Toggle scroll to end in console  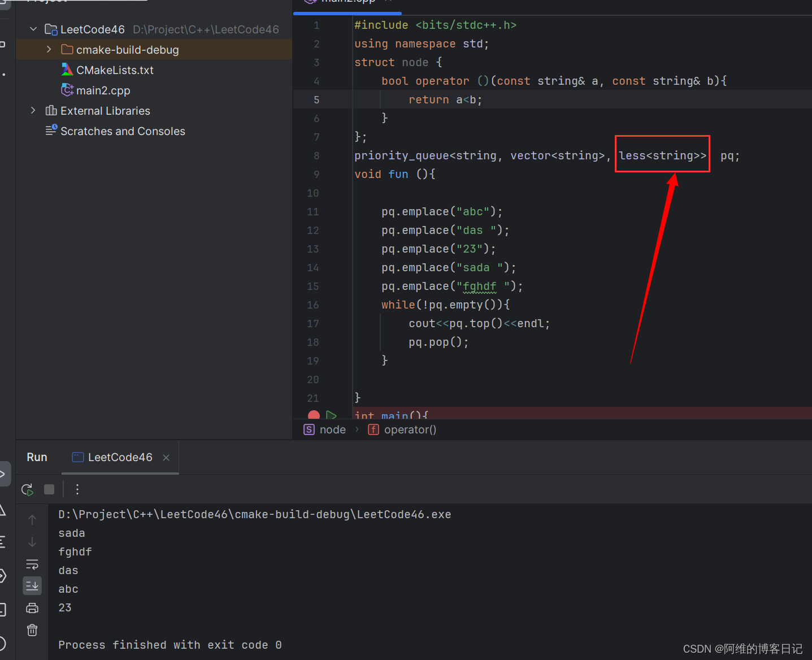pos(32,586)
